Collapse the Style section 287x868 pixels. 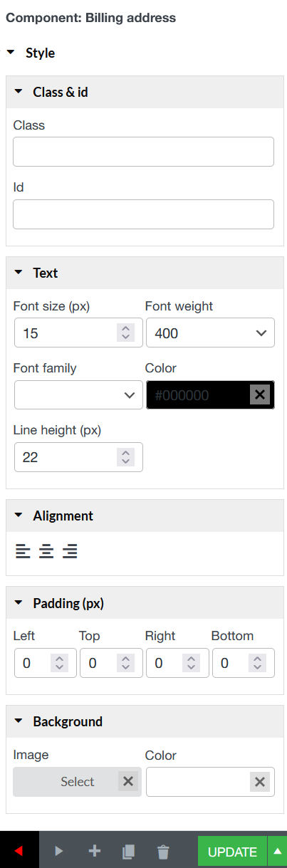point(11,53)
